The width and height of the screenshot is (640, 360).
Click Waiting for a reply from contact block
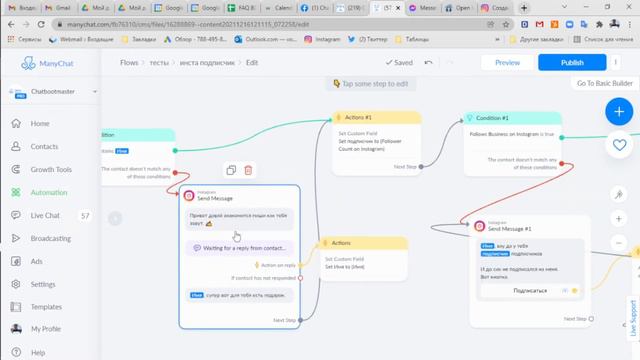240,248
